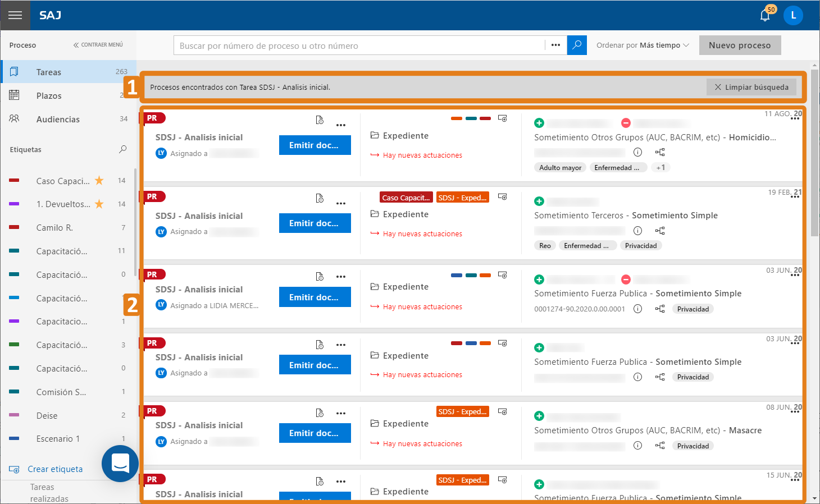Open more options on Sometimiento Terceros task
Viewport: 820px width, 504px height.
[x=341, y=203]
